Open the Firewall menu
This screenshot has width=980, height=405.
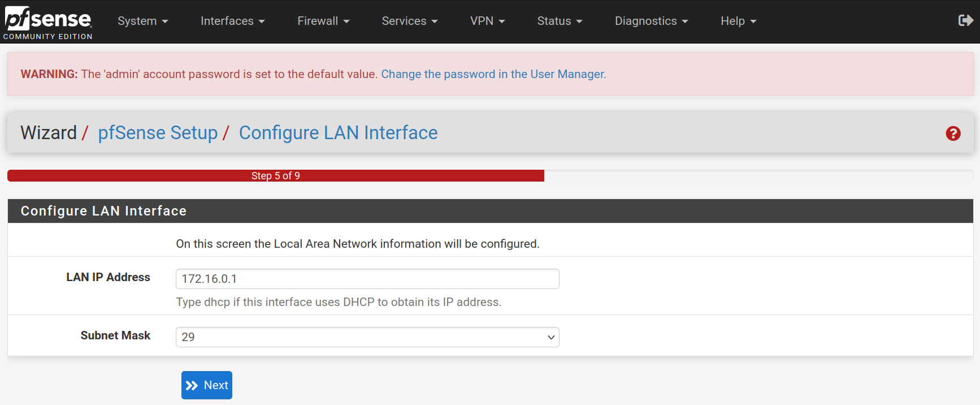coord(323,21)
